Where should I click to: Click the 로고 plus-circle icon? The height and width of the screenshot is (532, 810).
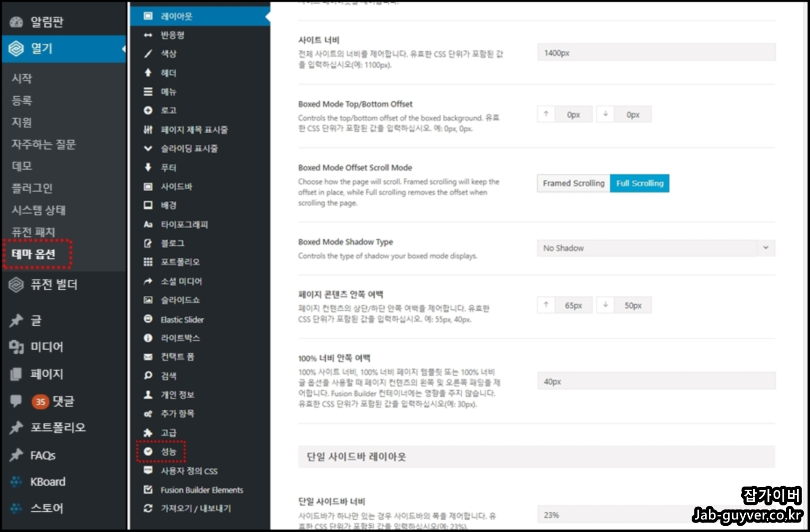(x=148, y=110)
